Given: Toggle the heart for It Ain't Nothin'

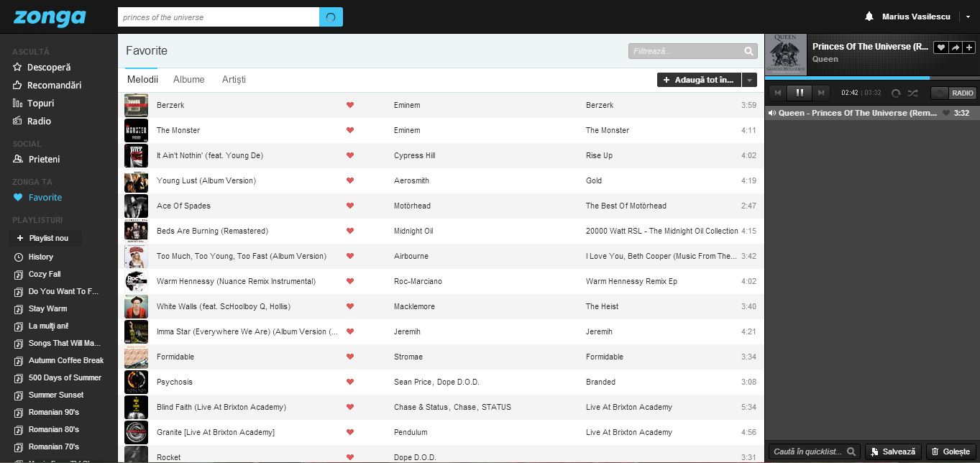Looking at the screenshot, I should pos(350,155).
